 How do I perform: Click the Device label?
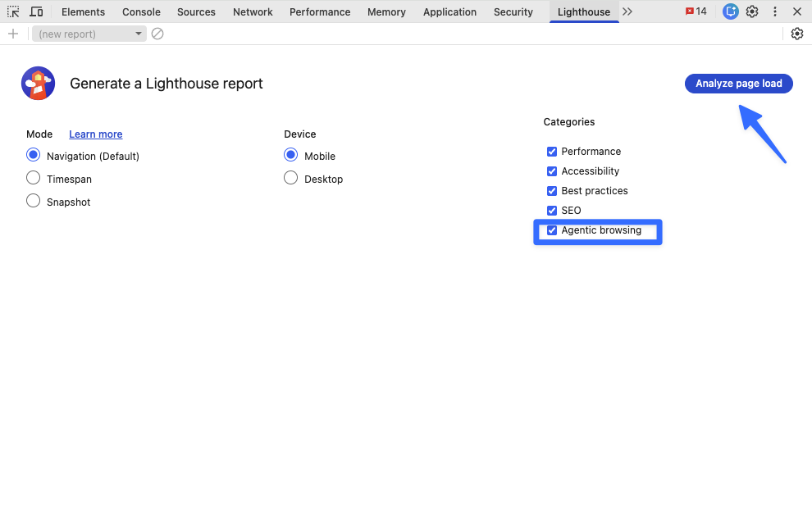pyautogui.click(x=300, y=134)
